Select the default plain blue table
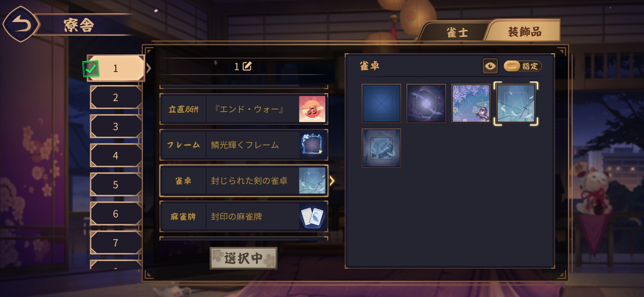The image size is (644, 297). 381,103
